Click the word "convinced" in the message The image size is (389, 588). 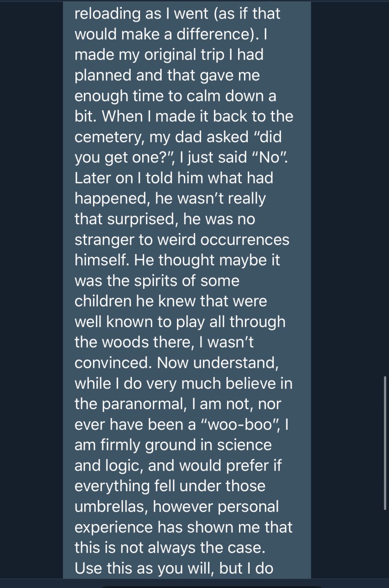point(113,363)
